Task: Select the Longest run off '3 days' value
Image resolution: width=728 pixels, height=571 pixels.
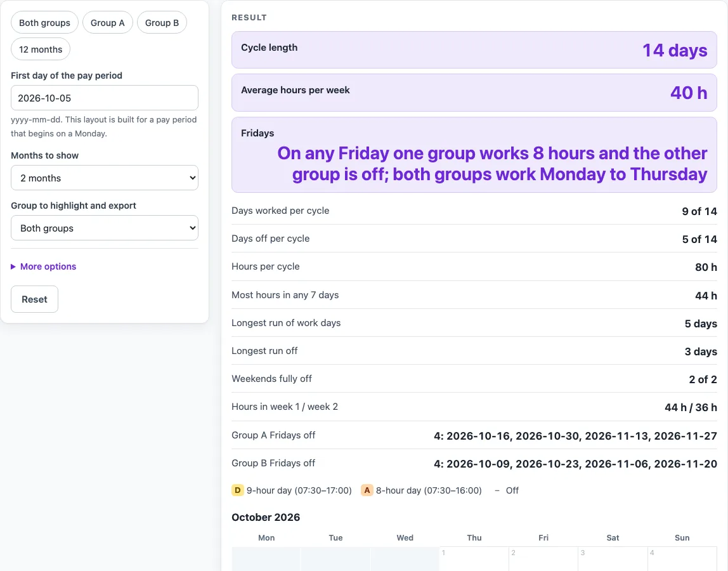Action: [x=701, y=351]
